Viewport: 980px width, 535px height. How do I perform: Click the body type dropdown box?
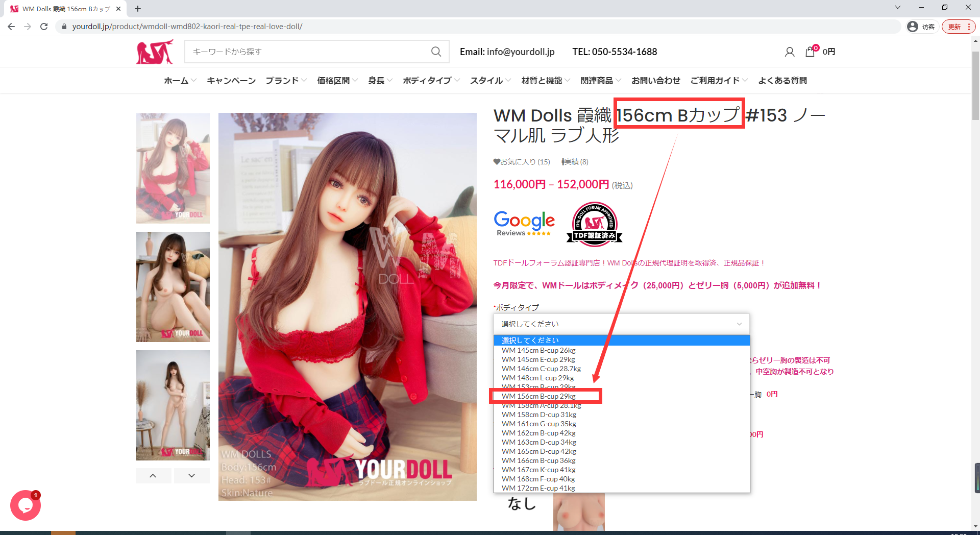pos(621,324)
